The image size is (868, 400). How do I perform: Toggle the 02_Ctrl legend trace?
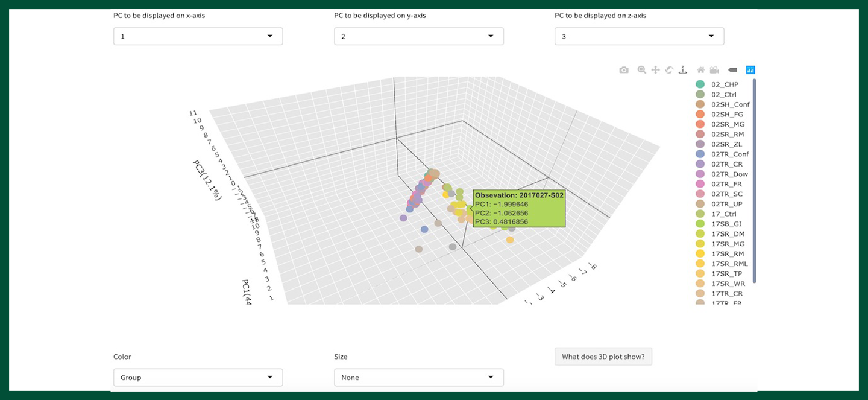point(717,94)
